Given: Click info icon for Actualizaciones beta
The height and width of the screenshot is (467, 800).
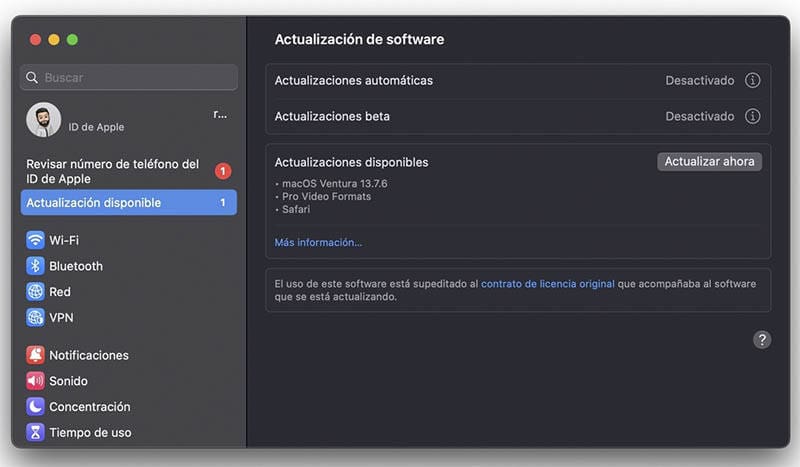Looking at the screenshot, I should pyautogui.click(x=753, y=116).
